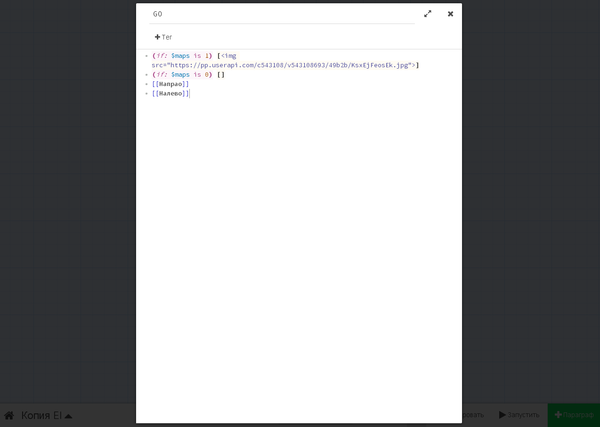Open the Копия El story menu
600x427 pixels.
click(x=47, y=415)
